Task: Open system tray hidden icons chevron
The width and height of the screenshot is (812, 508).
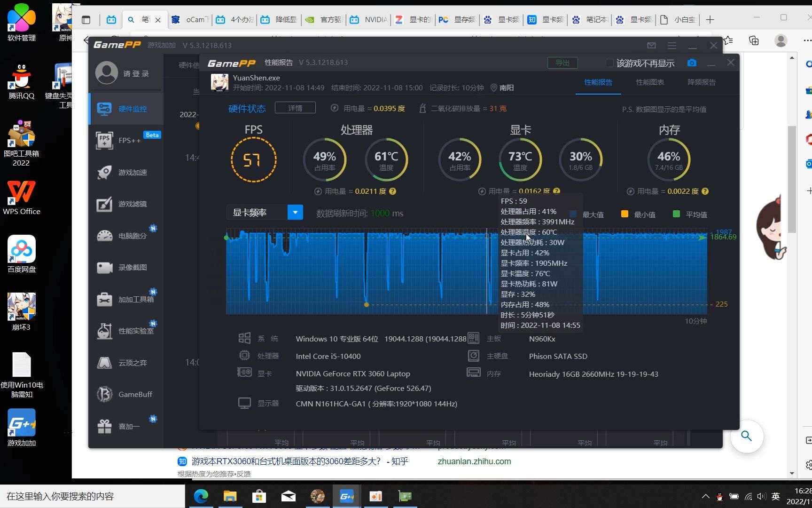Action: point(705,496)
